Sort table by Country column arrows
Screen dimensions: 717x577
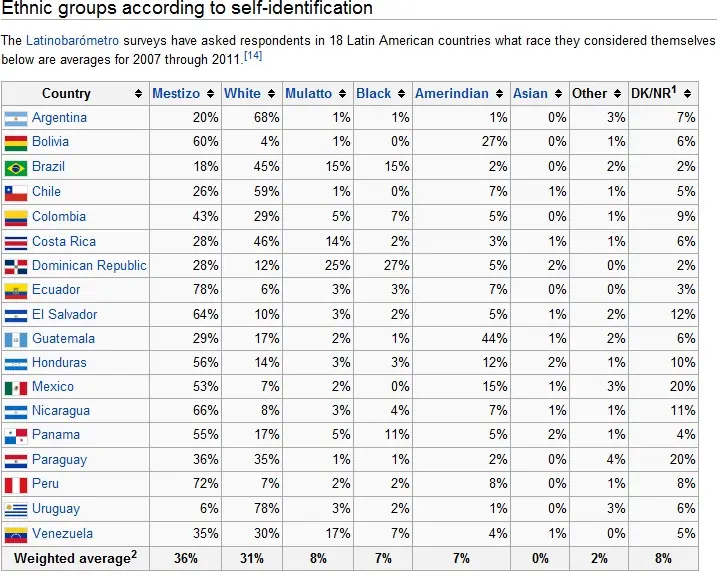pyautogui.click(x=138, y=94)
